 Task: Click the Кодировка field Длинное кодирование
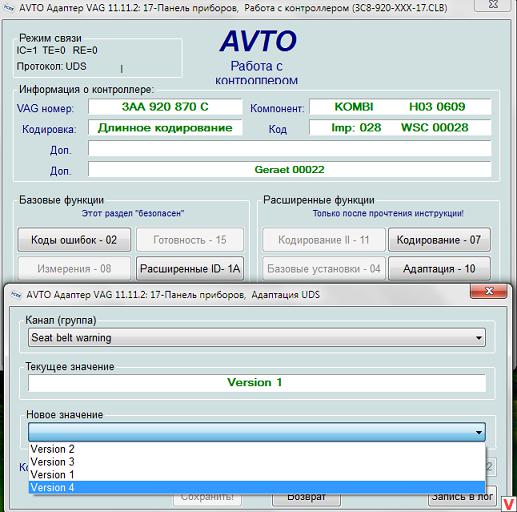point(165,128)
